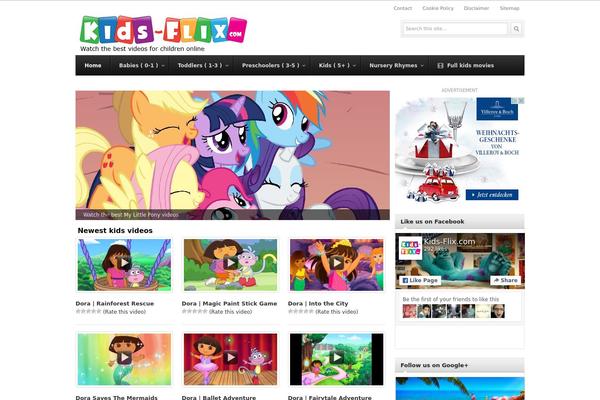600x400 pixels.
Task: Play the Dora Rainforest Rescue video
Action: point(124,263)
